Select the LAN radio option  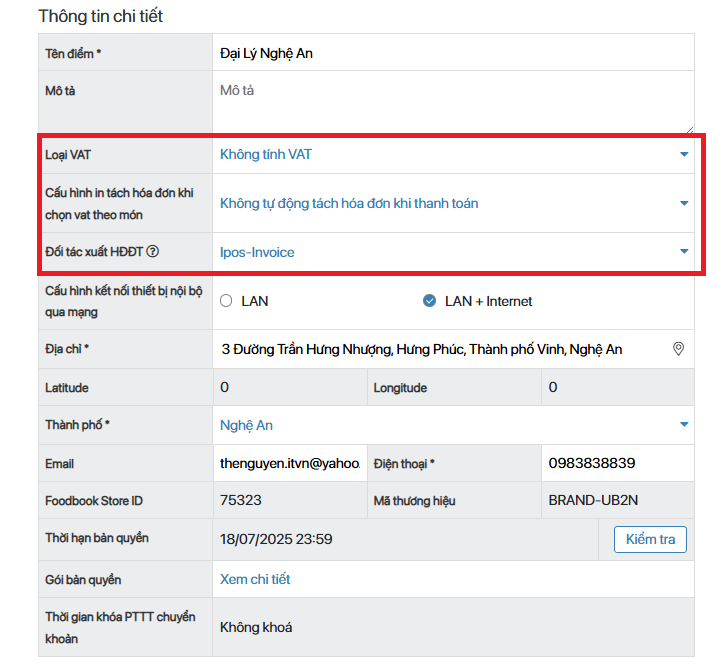pyautogui.click(x=226, y=301)
